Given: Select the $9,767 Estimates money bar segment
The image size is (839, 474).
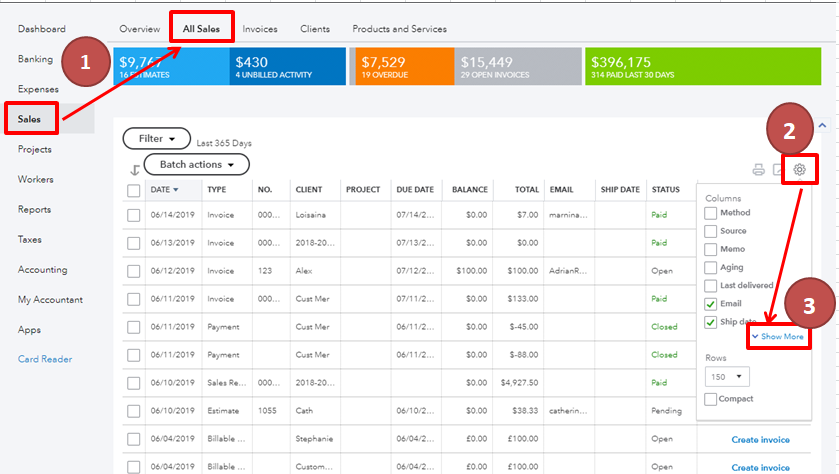Looking at the screenshot, I should pos(171,66).
